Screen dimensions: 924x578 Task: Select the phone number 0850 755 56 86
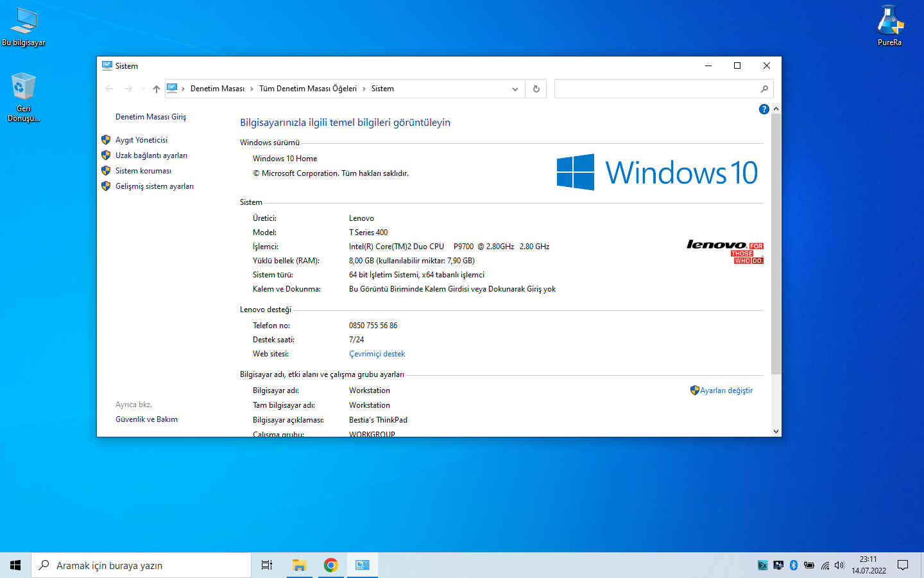click(x=373, y=326)
